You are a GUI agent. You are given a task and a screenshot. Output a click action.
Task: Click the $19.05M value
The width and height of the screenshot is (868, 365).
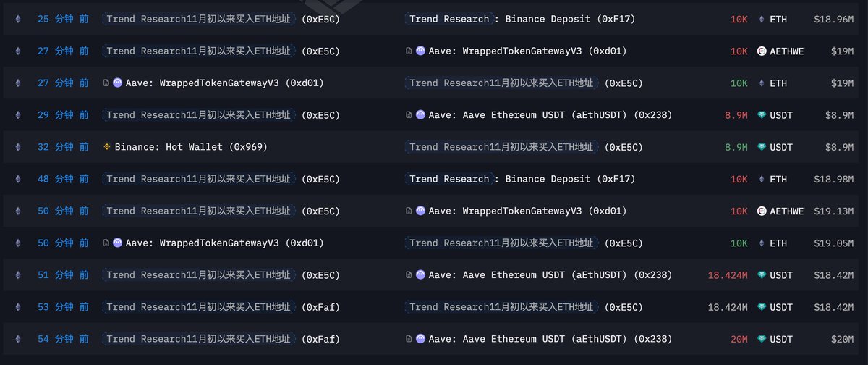[833, 243]
